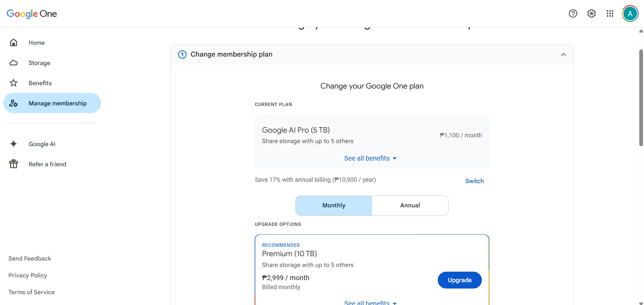The height and width of the screenshot is (305, 644).
Task: Click the Premium (10 TB) plan title
Action: [x=289, y=253]
